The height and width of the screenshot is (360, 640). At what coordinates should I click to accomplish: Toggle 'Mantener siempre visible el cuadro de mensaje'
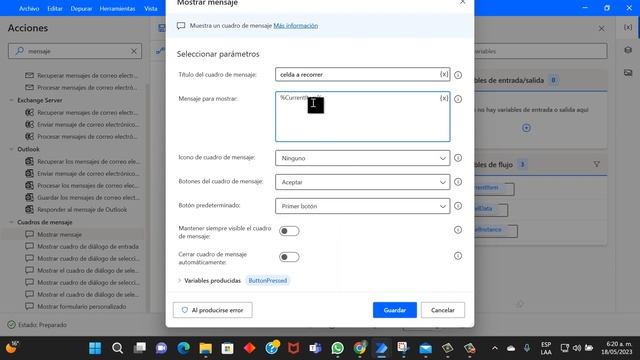coord(289,231)
